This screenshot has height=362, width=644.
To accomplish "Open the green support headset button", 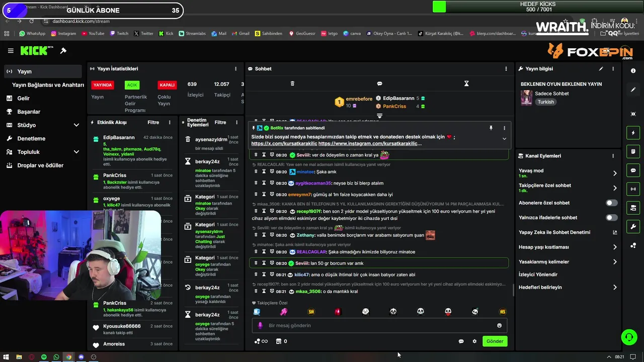I will (x=629, y=337).
